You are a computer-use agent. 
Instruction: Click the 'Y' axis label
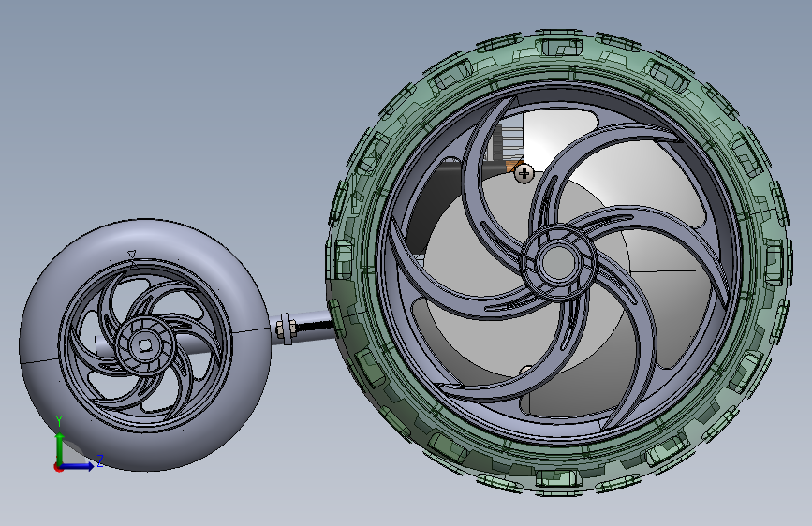(59, 421)
